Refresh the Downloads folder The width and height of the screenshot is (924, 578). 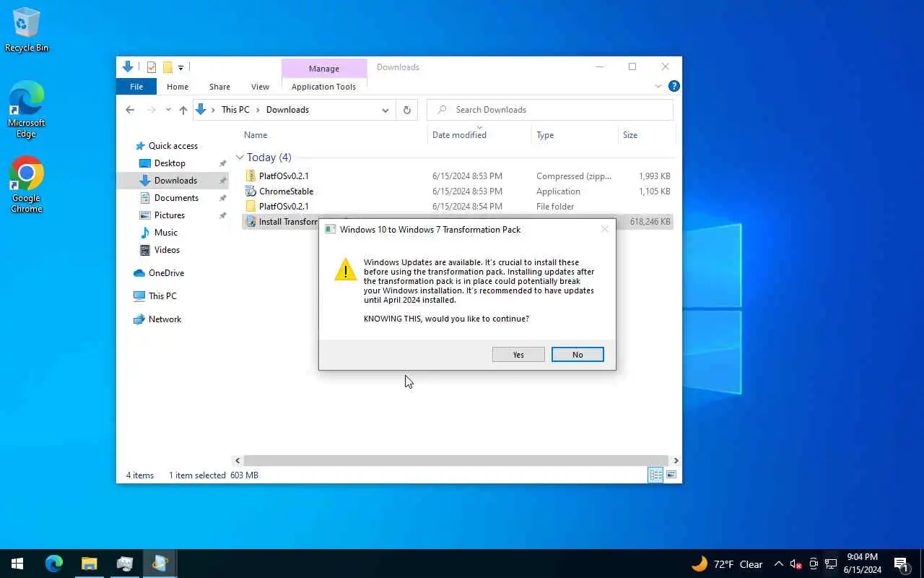pyautogui.click(x=407, y=110)
